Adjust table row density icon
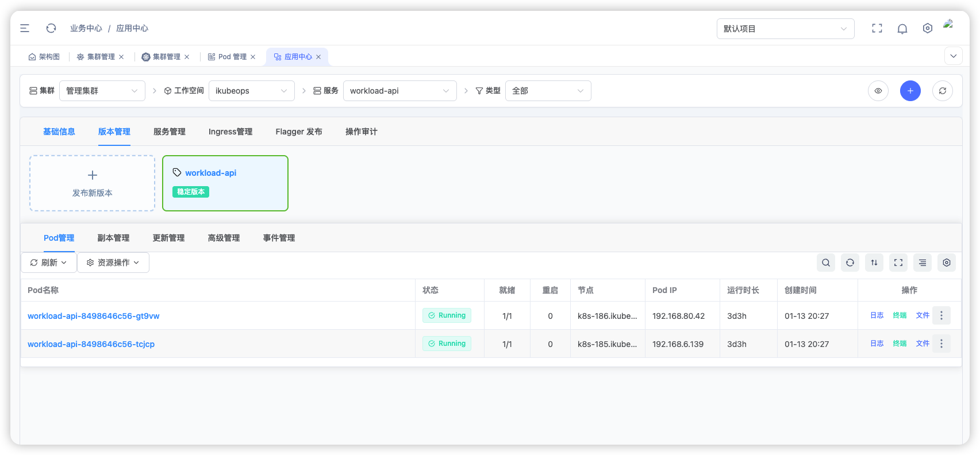 [x=923, y=263]
